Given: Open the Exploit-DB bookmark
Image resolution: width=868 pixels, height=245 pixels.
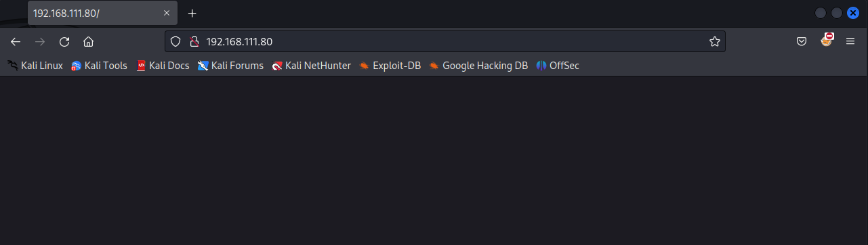Looking at the screenshot, I should tap(390, 66).
